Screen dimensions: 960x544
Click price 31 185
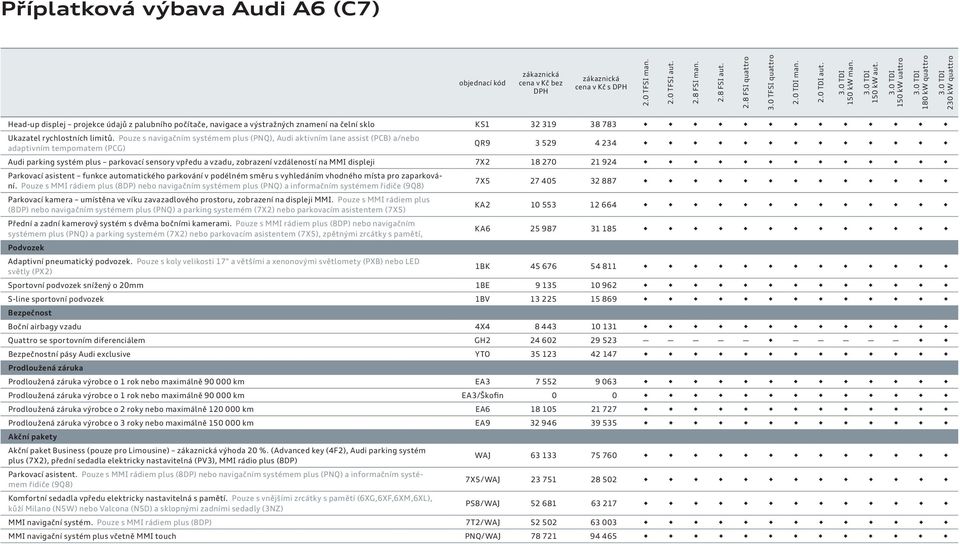click(603, 229)
